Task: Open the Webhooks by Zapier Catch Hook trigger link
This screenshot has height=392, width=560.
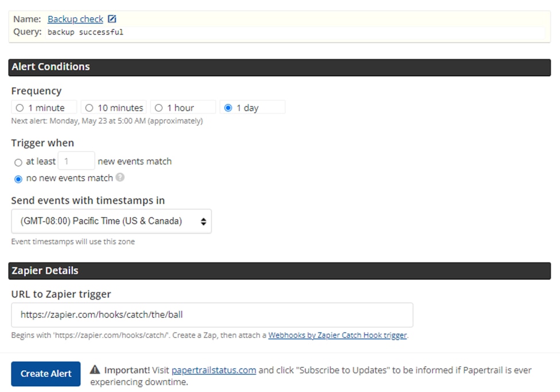Action: coord(338,335)
